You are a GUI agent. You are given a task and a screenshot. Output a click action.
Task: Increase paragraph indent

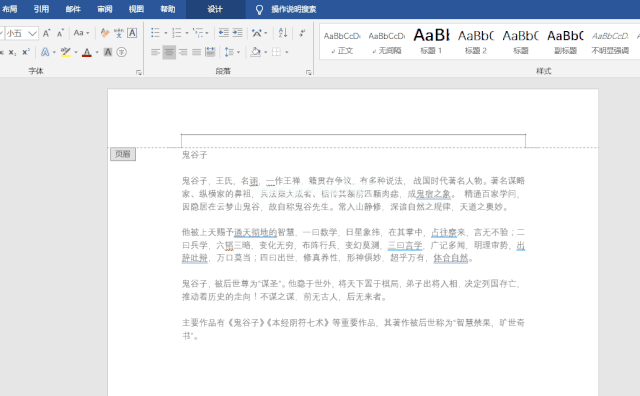(238, 33)
